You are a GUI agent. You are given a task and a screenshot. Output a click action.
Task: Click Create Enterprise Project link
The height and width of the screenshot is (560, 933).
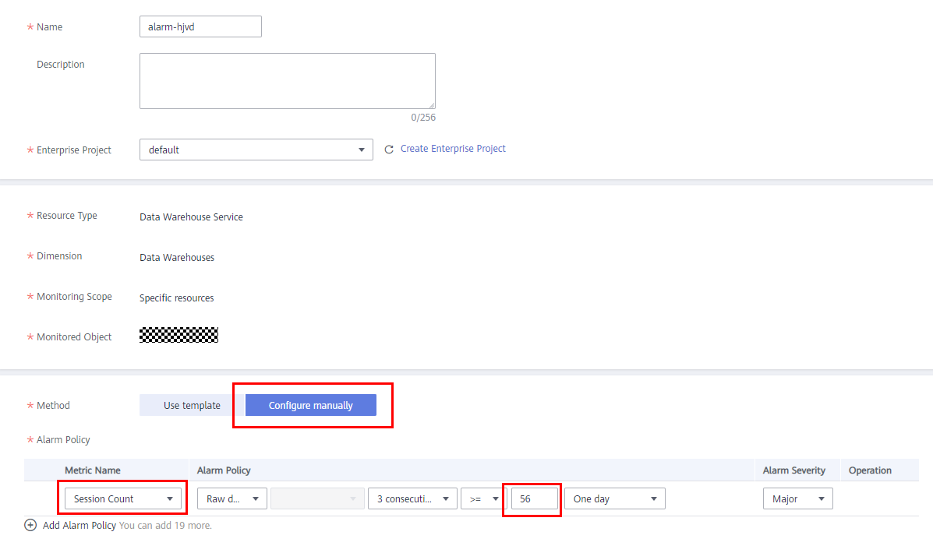point(453,149)
